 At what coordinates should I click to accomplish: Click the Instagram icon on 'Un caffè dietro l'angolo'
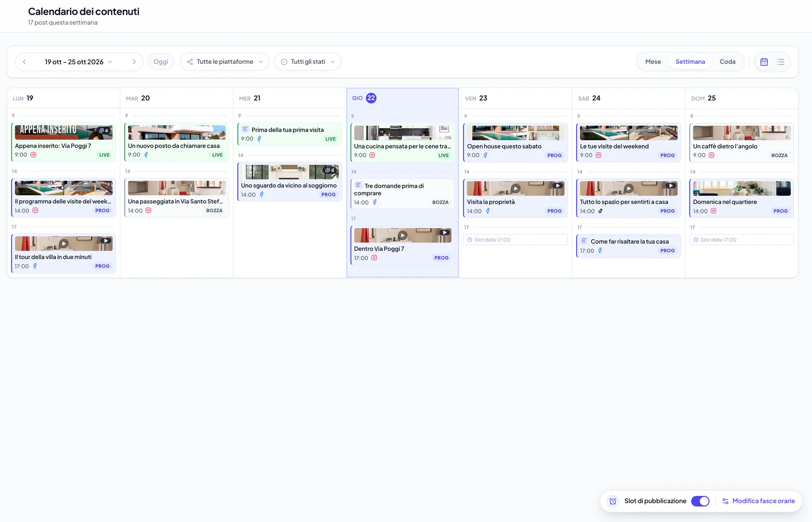pyautogui.click(x=711, y=155)
